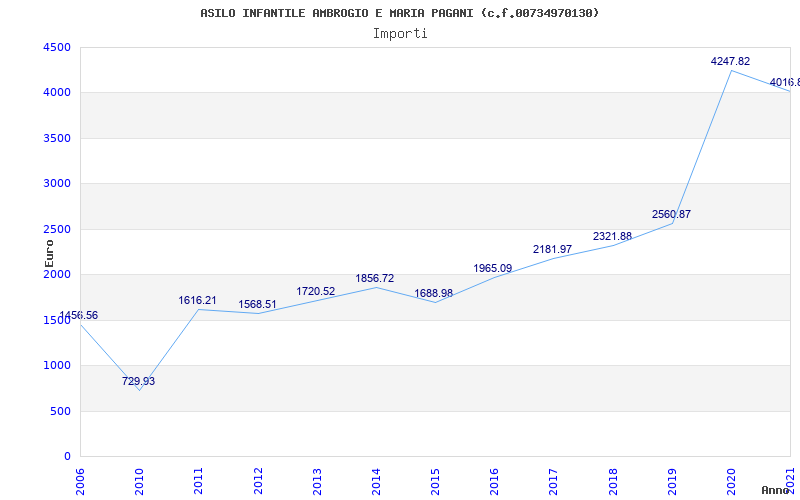
Task: Click the 2000 y-axis tick label
Action: (x=57, y=274)
